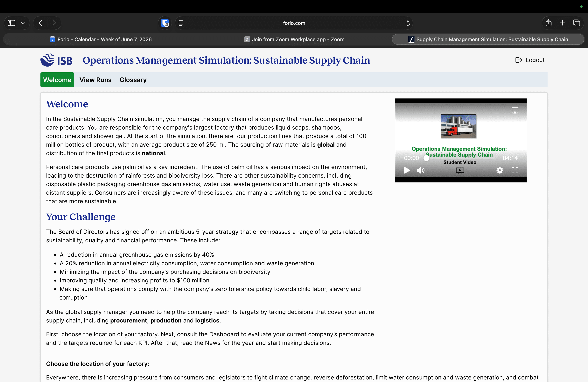Screen dimensions: 588x382
Task: Click the Your Challenge heading
Action: (x=81, y=217)
